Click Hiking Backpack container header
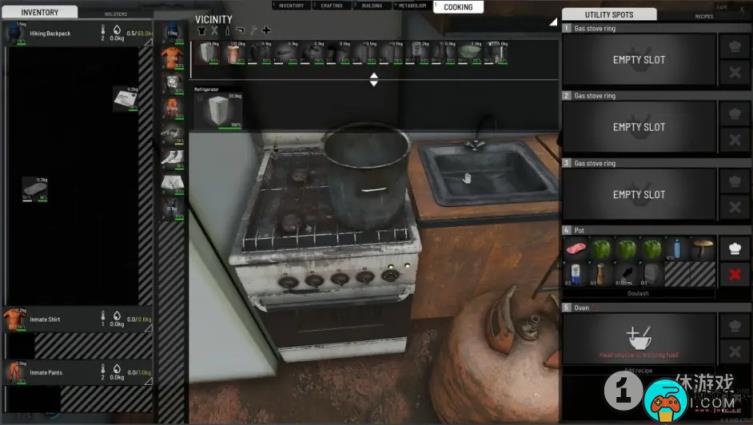This screenshot has height=425, width=753. pos(78,34)
